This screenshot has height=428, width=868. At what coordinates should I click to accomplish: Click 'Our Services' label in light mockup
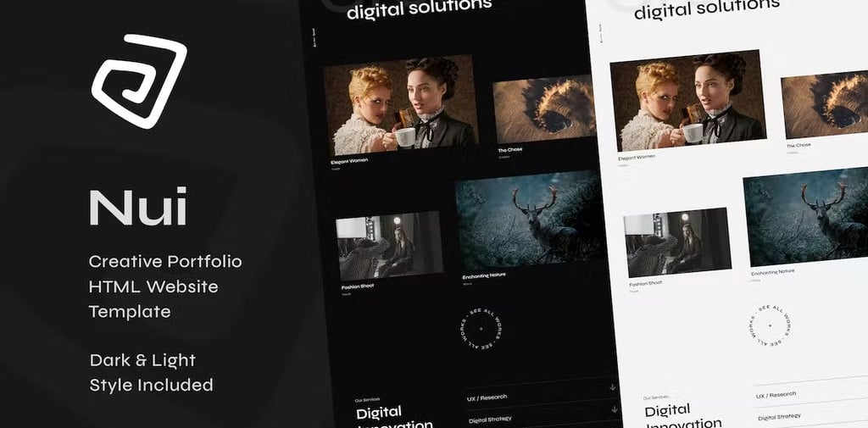tap(656, 397)
